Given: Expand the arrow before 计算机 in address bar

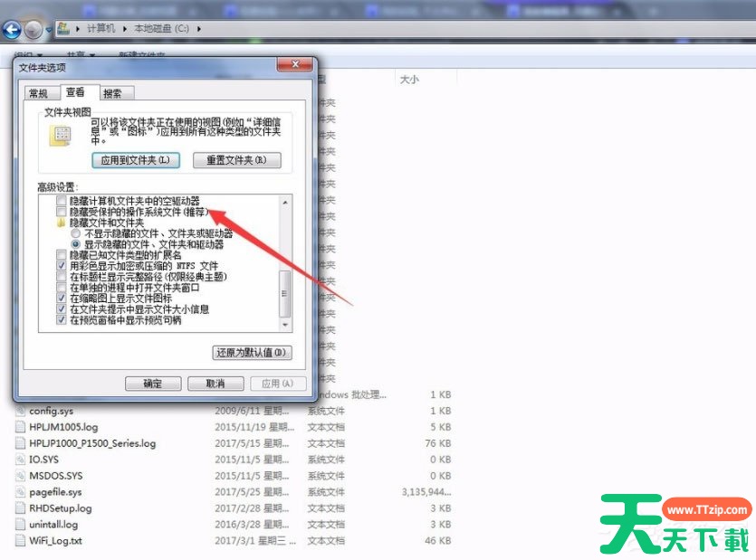Looking at the screenshot, I should (x=78, y=29).
